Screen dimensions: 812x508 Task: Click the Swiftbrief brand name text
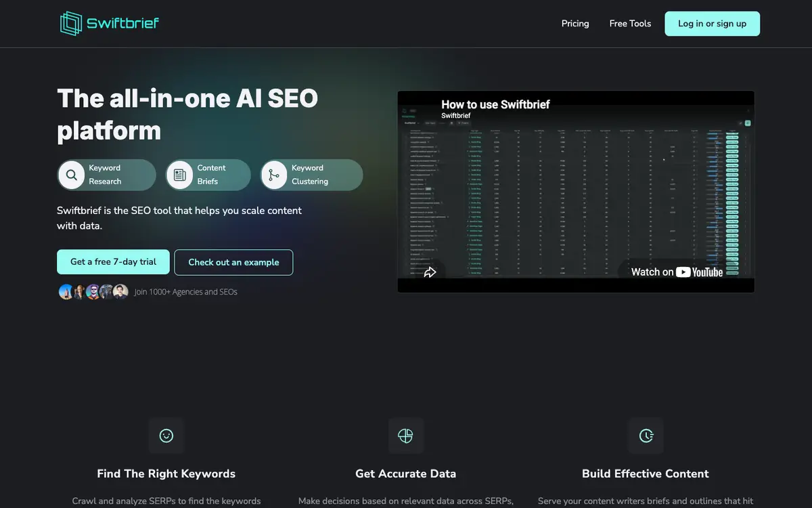coord(123,24)
